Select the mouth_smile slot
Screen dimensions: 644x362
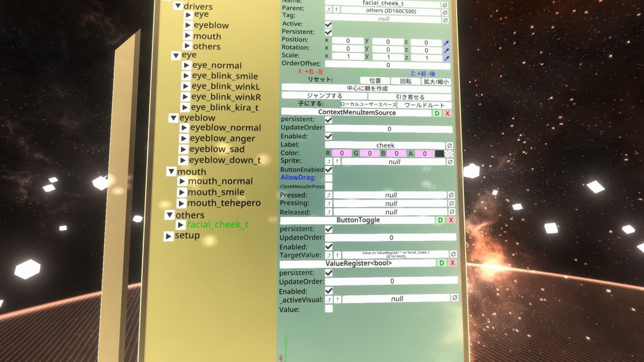coord(216,192)
